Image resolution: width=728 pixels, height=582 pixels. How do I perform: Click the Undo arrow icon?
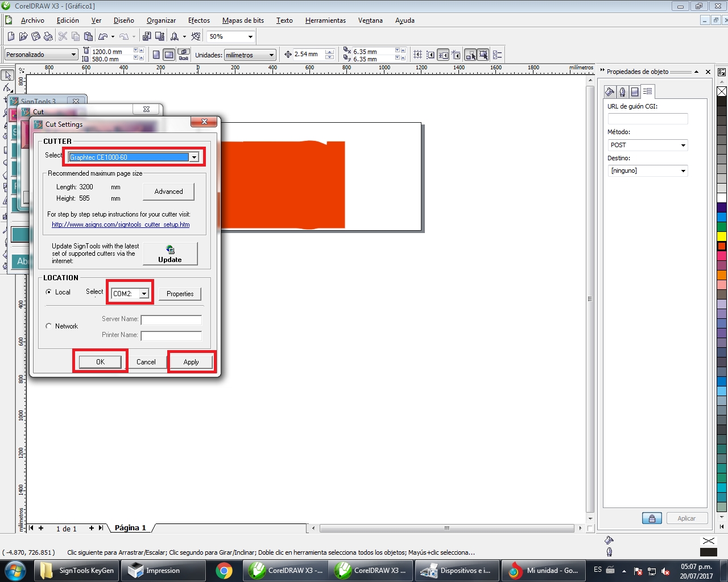point(103,36)
